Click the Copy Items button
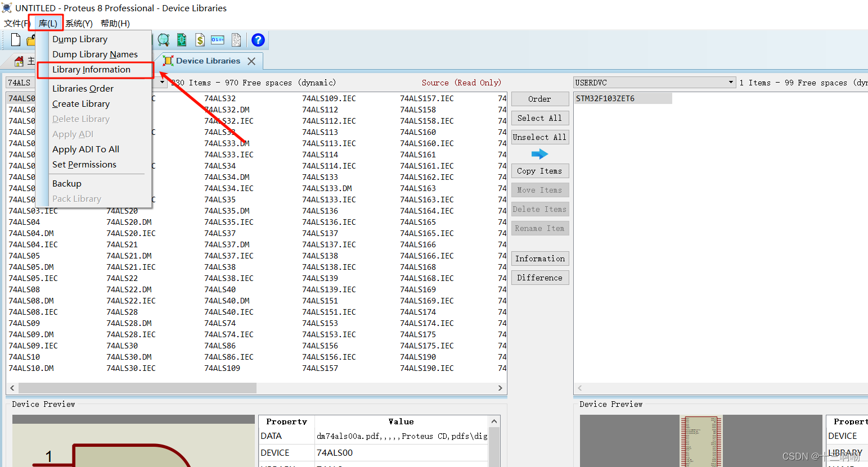Image resolution: width=868 pixels, height=467 pixels. pos(539,171)
